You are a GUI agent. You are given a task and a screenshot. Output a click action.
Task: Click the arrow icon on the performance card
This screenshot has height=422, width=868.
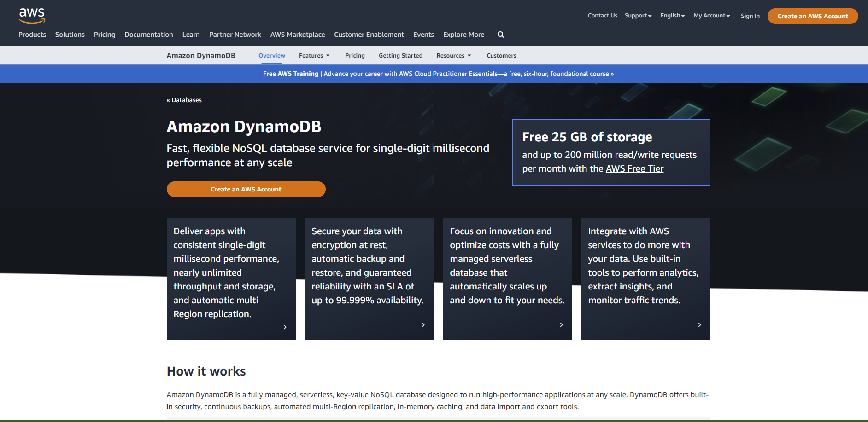pyautogui.click(x=285, y=327)
